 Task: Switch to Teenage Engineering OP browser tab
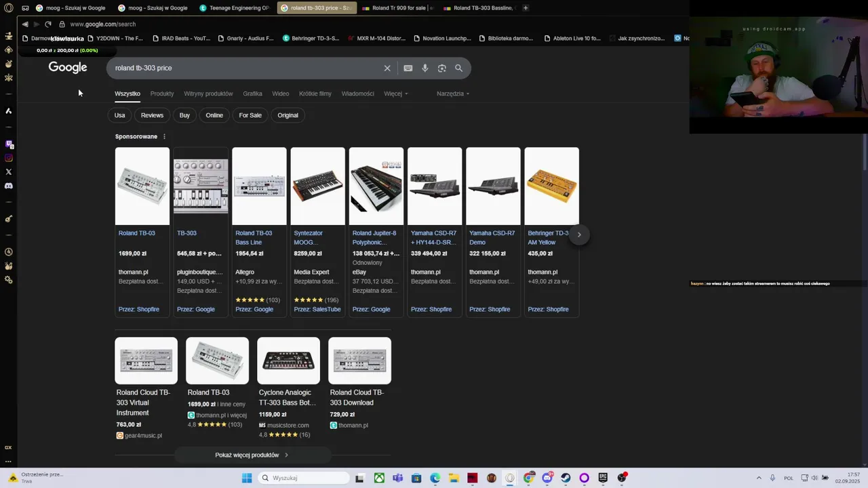pyautogui.click(x=234, y=8)
